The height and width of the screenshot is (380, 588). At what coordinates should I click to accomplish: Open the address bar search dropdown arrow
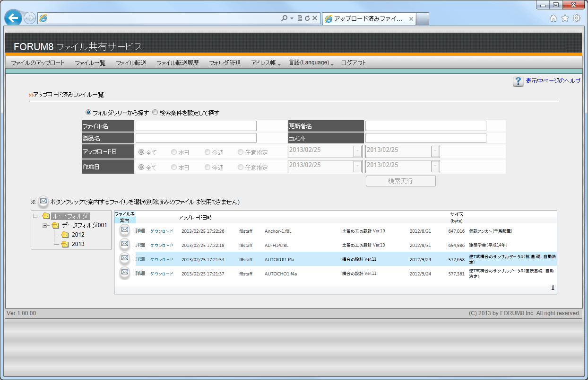pyautogui.click(x=292, y=18)
